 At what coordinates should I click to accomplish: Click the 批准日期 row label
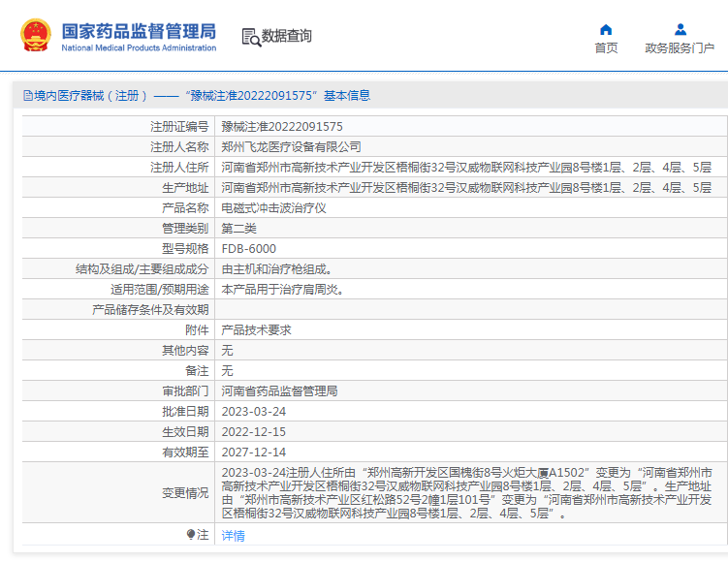point(185,412)
